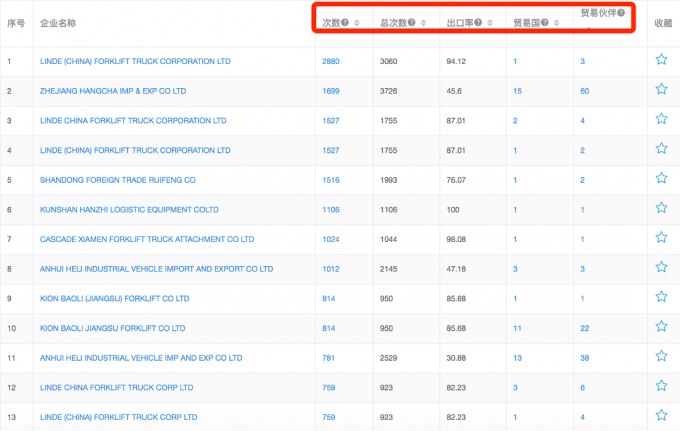680x431 pixels.
Task: Select export rate 45.6
Action: (x=454, y=91)
